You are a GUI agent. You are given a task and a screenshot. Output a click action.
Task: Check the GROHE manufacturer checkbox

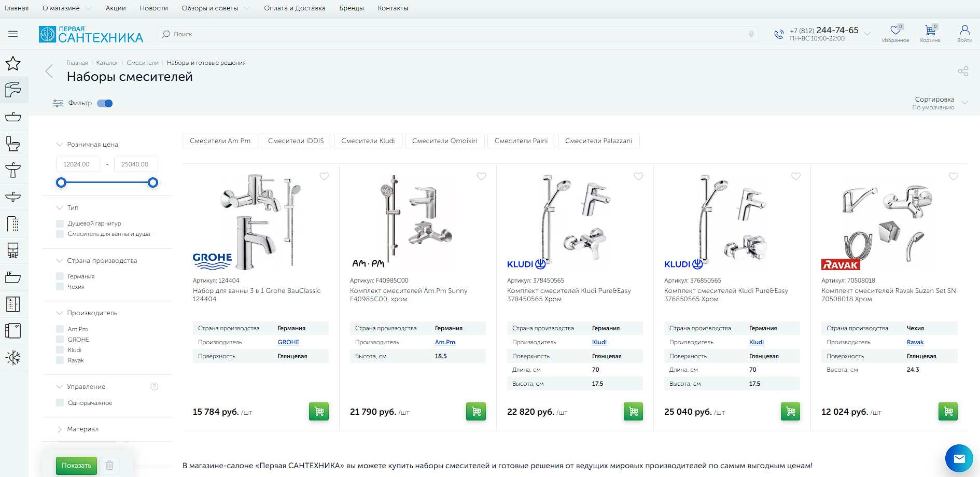click(60, 340)
